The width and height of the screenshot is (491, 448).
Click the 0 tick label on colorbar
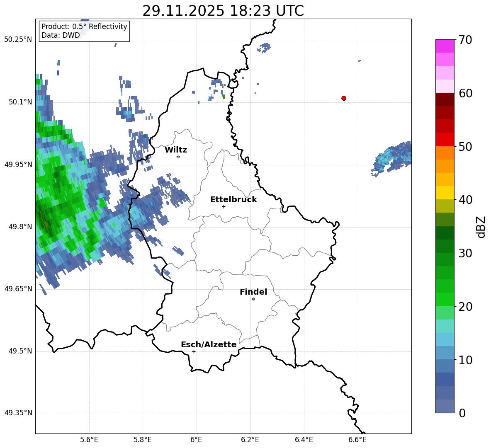pyautogui.click(x=462, y=413)
